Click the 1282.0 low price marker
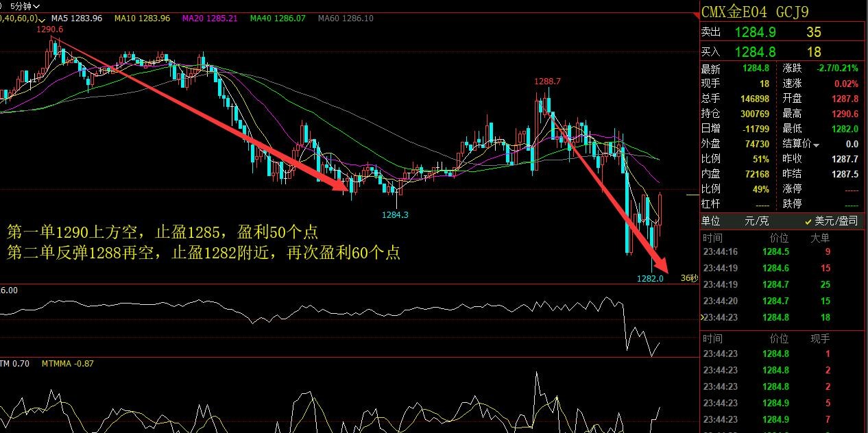868x433 pixels. point(650,279)
